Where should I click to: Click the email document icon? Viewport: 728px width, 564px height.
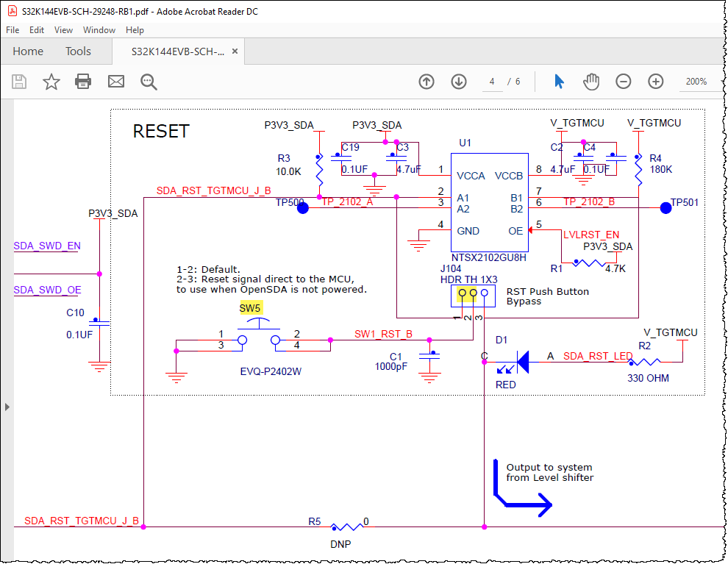(x=116, y=82)
